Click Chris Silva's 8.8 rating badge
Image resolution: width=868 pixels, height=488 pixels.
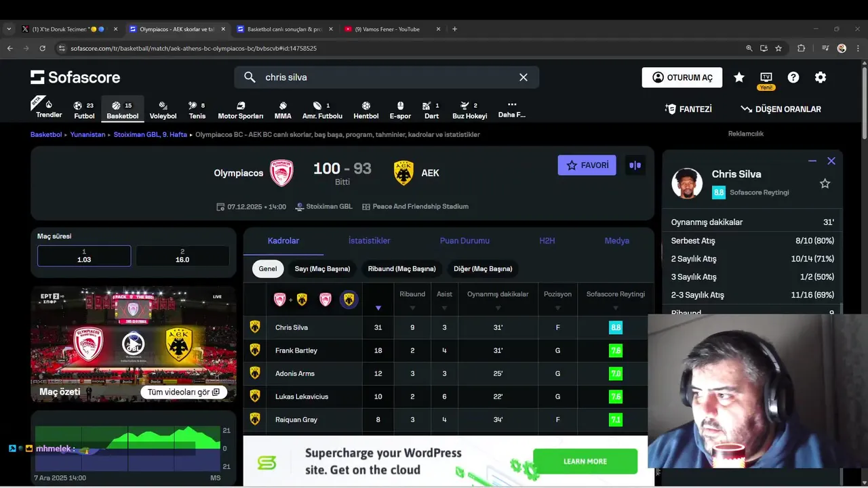point(616,327)
